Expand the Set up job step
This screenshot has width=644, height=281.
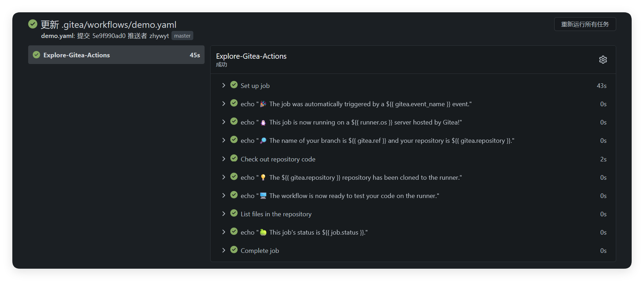tap(224, 85)
